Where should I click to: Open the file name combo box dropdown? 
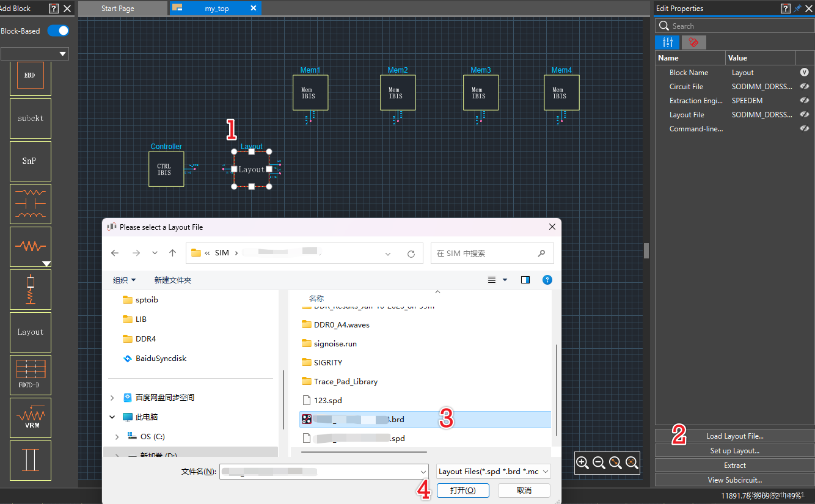pos(423,472)
